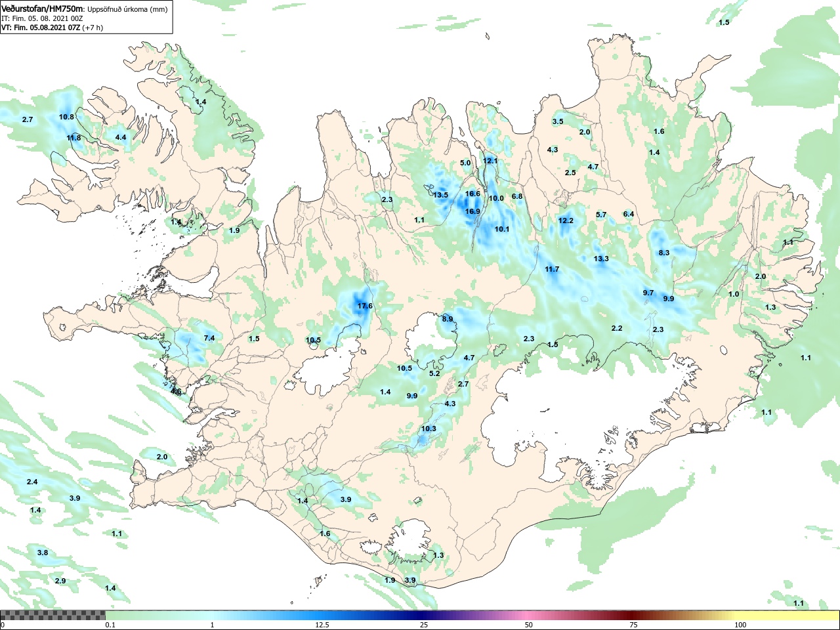Click the 10.8 value in Westfjords
Viewport: 840px width, 630px height.
point(66,117)
